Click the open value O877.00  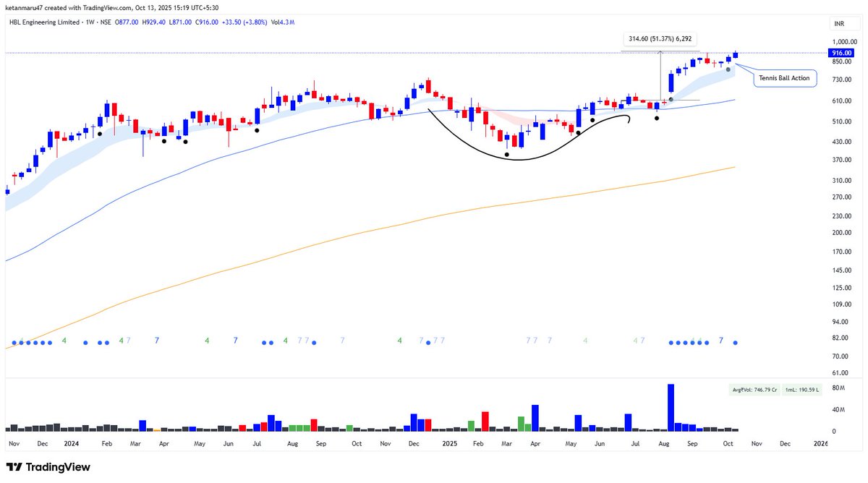[127, 22]
